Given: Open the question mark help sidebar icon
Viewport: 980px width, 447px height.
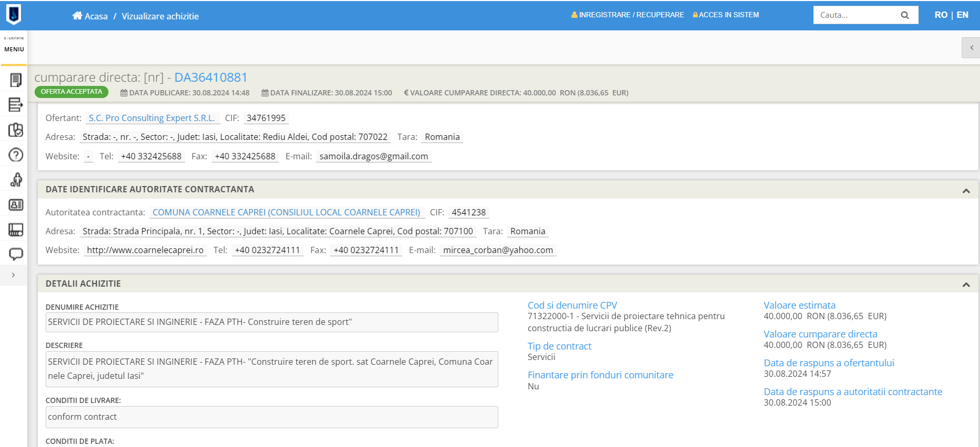Looking at the screenshot, I should [x=16, y=155].
